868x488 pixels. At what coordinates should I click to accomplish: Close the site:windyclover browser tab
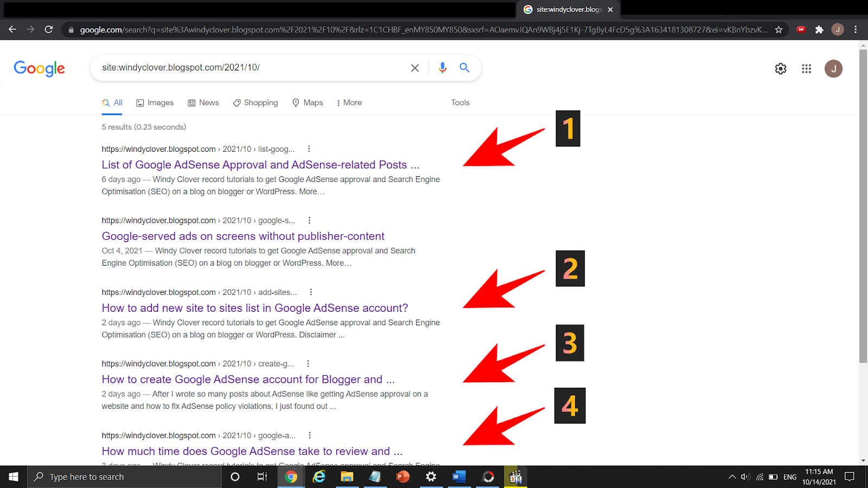(x=610, y=10)
